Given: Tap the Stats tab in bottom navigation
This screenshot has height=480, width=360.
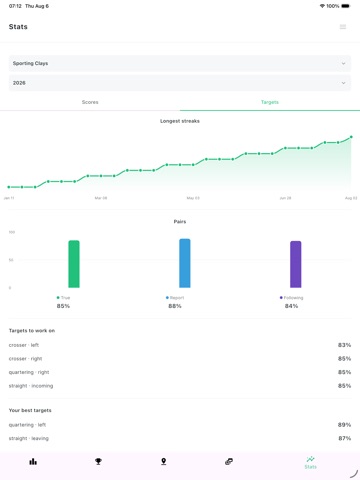Looking at the screenshot, I should [310, 463].
